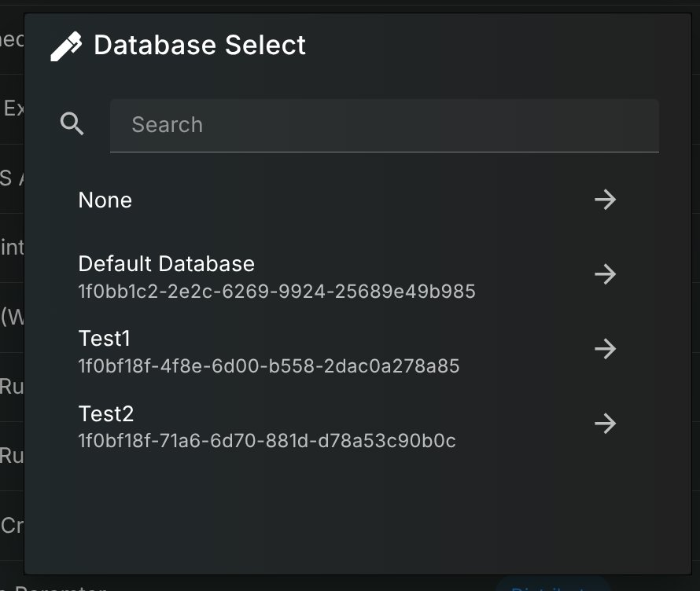Click the Default Database UUID text
Image resolution: width=700 pixels, height=591 pixels.
coord(277,292)
